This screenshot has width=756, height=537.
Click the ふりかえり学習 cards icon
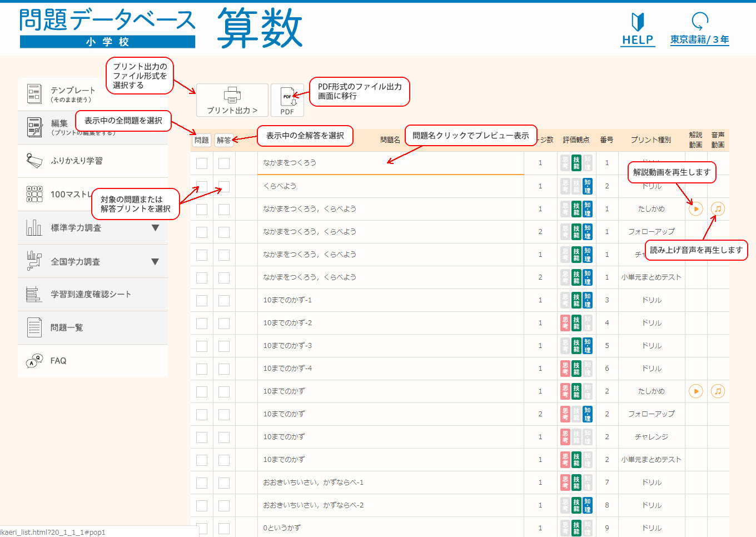coord(34,161)
